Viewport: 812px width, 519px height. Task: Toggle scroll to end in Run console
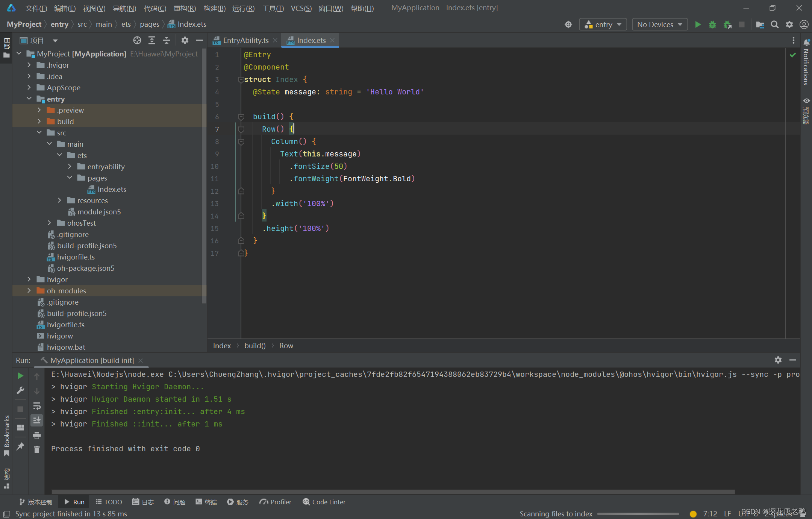(37, 420)
